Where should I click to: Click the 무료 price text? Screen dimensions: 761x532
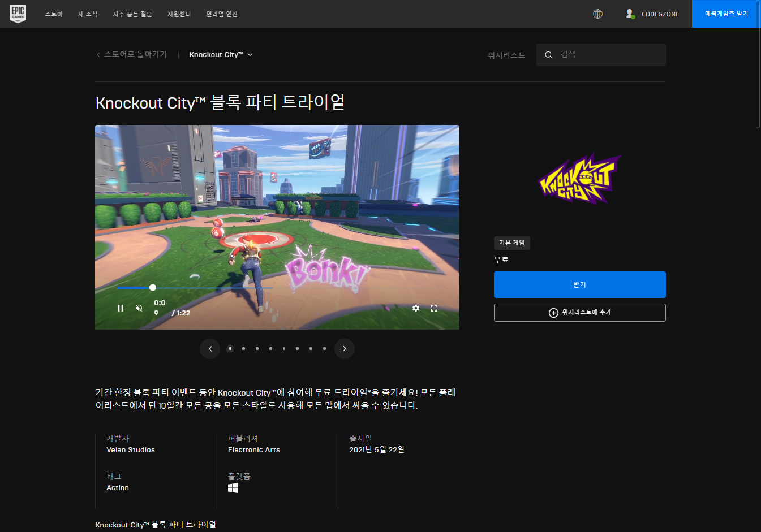pos(501,260)
